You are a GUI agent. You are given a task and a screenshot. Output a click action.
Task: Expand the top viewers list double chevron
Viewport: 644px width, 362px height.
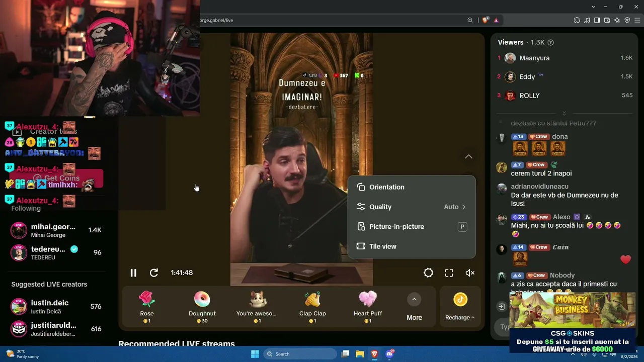point(564,113)
